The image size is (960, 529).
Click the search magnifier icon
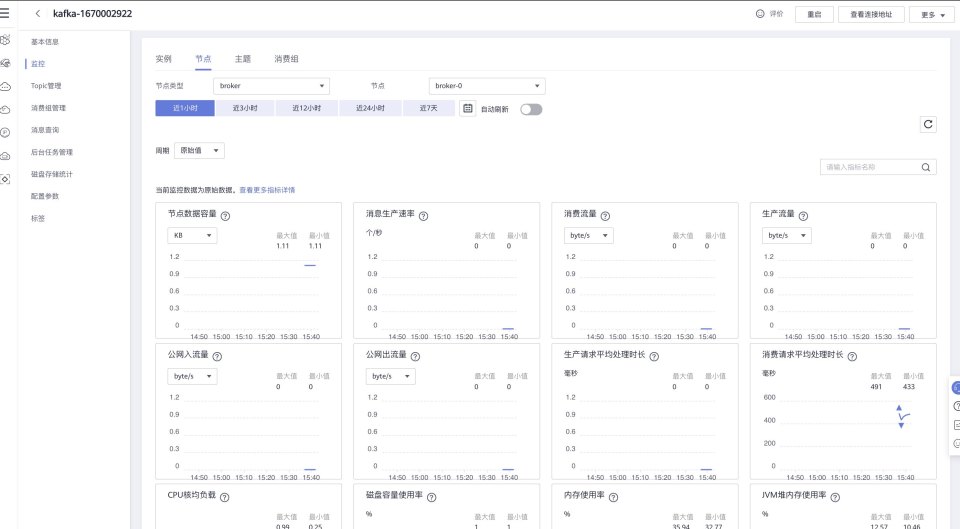[927, 167]
